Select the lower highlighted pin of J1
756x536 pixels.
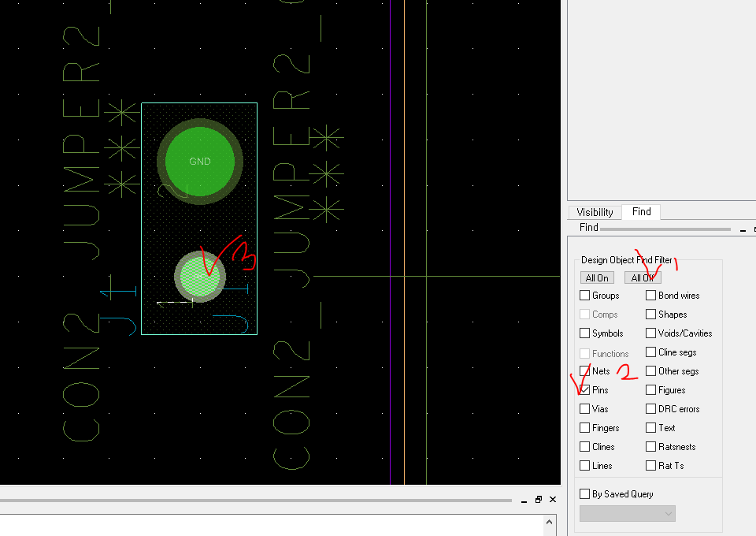click(199, 277)
